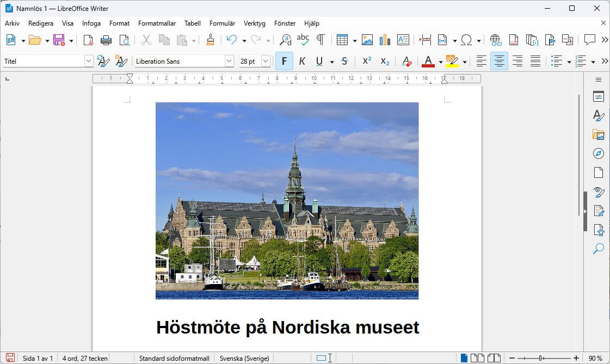Open the Gallery panel in the sidebar

[x=598, y=134]
